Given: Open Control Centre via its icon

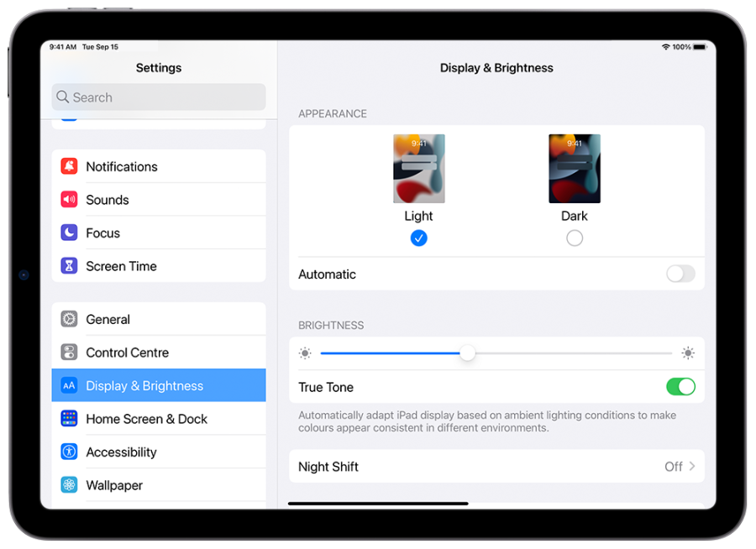Looking at the screenshot, I should [69, 352].
